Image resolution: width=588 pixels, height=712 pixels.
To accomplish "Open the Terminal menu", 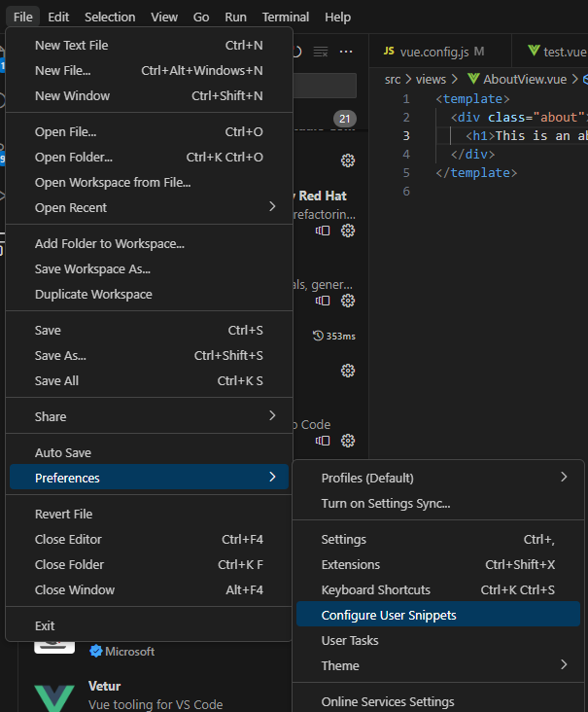I will [286, 17].
